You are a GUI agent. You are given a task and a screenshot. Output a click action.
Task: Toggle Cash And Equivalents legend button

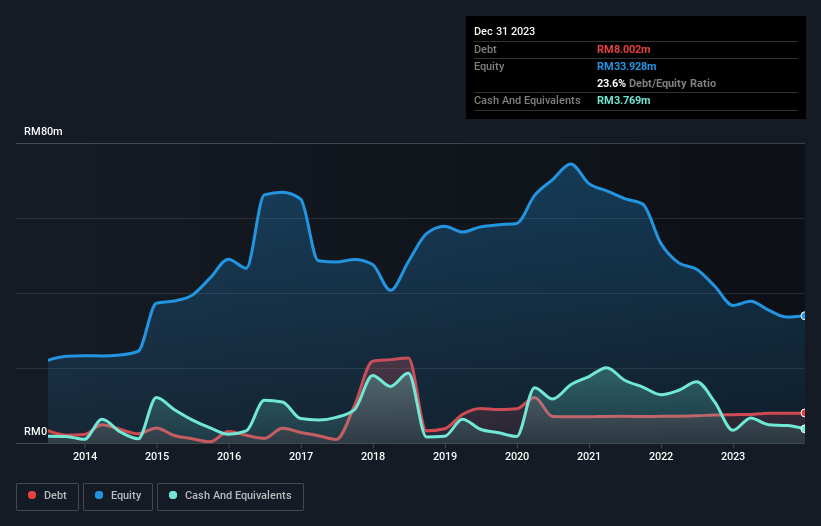point(230,496)
